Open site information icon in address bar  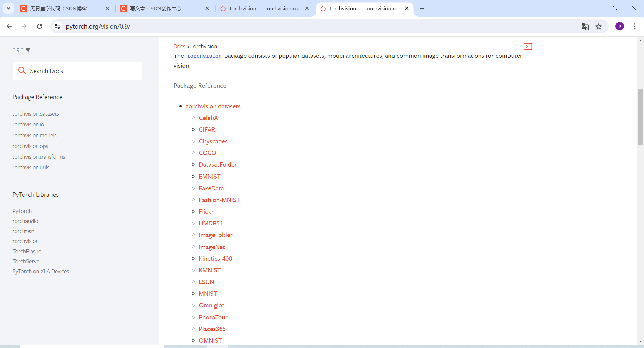(x=57, y=26)
